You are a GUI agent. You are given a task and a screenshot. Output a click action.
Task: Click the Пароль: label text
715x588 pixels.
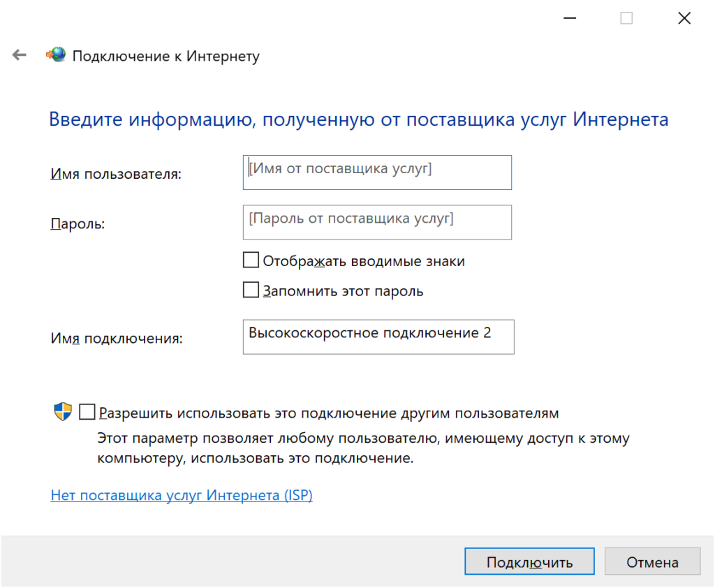[78, 224]
